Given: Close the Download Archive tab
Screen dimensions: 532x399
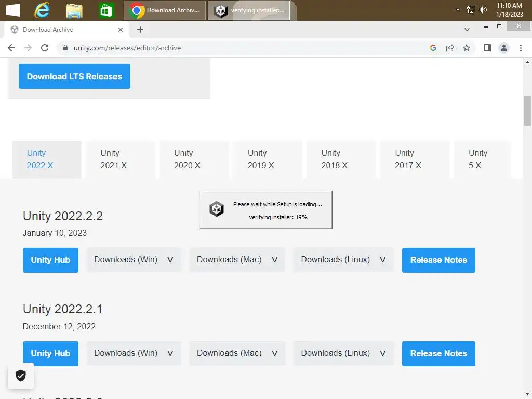Looking at the screenshot, I should point(121,30).
